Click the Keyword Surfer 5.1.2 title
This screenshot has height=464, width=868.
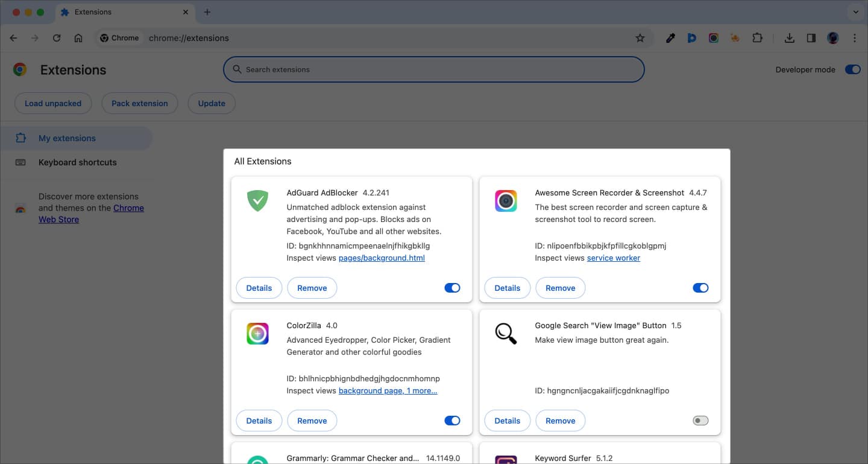point(573,458)
